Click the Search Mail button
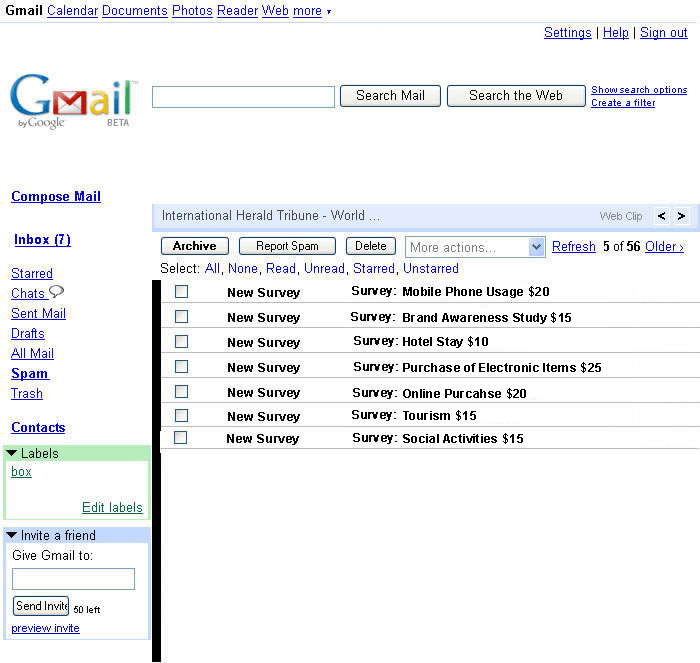 (390, 96)
